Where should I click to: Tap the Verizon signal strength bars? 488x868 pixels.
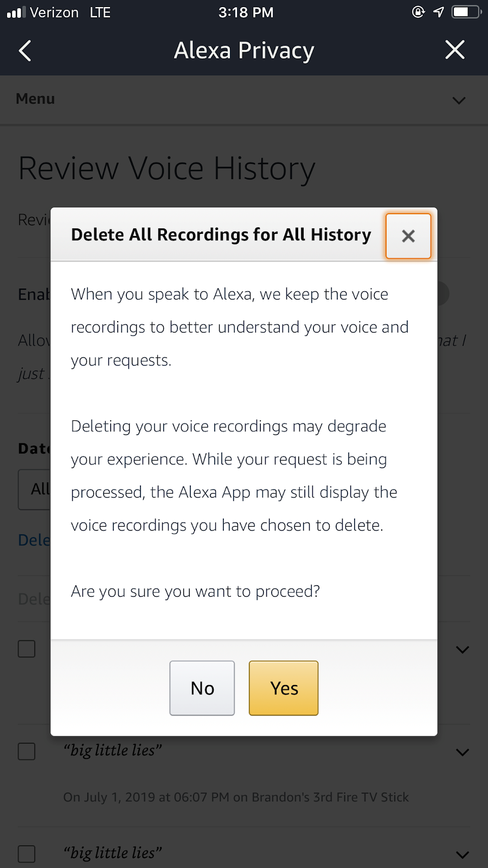point(16,12)
